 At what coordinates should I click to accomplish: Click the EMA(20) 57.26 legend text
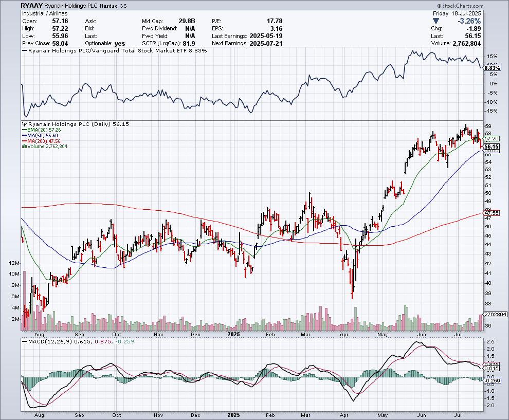pos(44,130)
